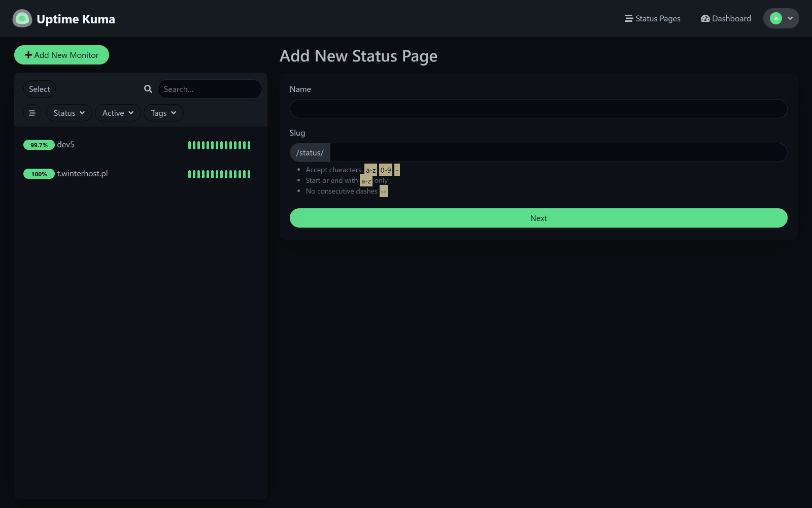Open the Tags filter dropdown
Viewport: 812px width, 508px height.
[163, 113]
